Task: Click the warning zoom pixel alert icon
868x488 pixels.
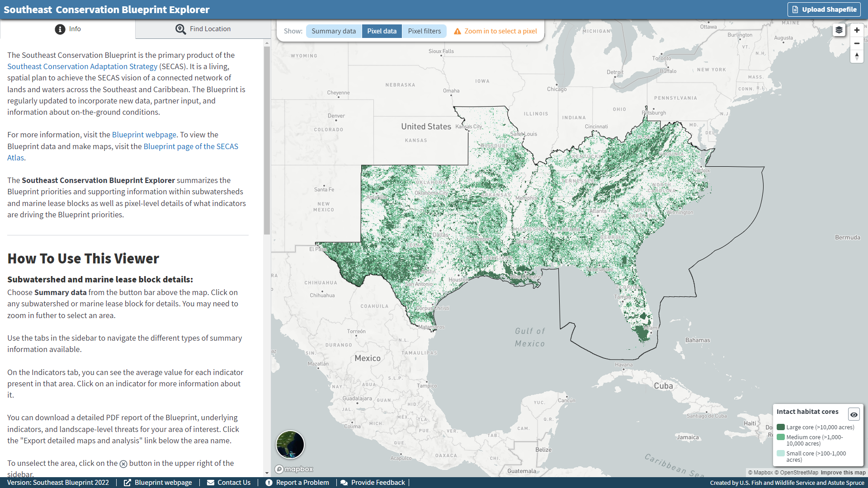Action: pyautogui.click(x=456, y=30)
